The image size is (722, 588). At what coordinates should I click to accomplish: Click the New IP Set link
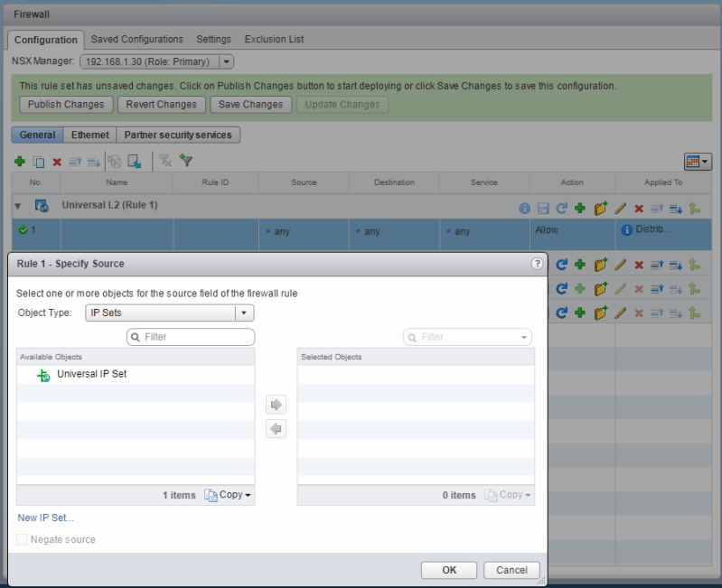[x=46, y=518]
